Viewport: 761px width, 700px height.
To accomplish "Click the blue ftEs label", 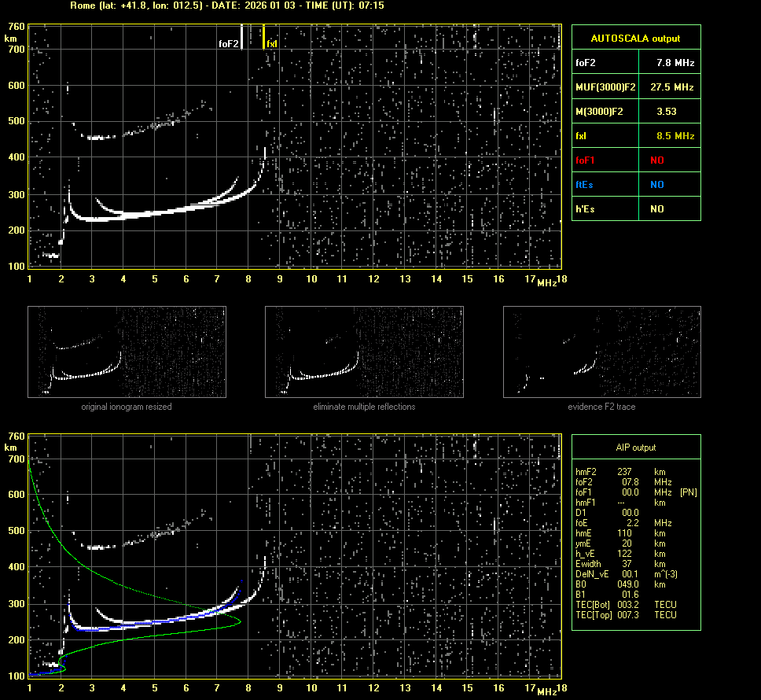I will [x=584, y=185].
